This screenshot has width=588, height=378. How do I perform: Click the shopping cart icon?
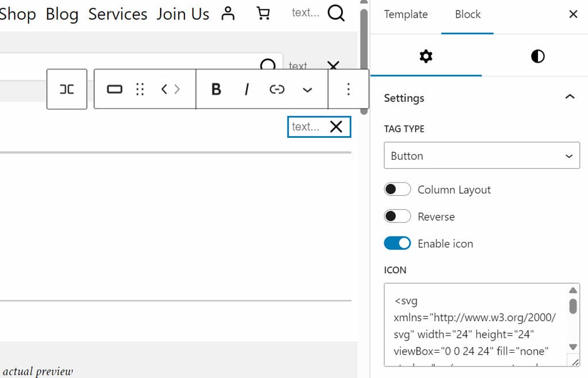pyautogui.click(x=264, y=13)
